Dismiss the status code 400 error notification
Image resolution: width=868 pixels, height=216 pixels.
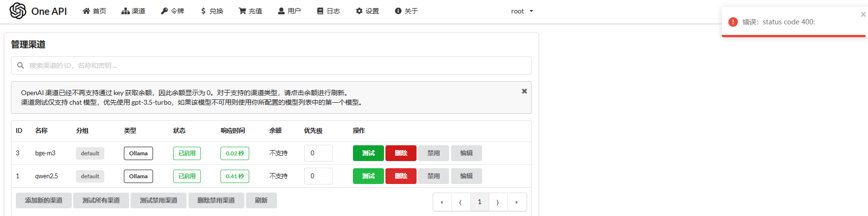point(863,15)
